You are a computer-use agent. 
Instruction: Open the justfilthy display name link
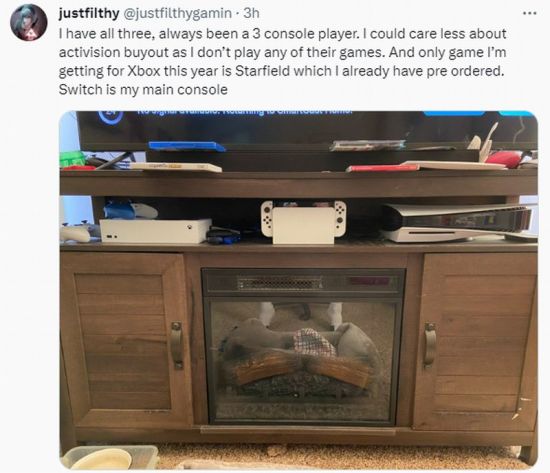[x=89, y=13]
